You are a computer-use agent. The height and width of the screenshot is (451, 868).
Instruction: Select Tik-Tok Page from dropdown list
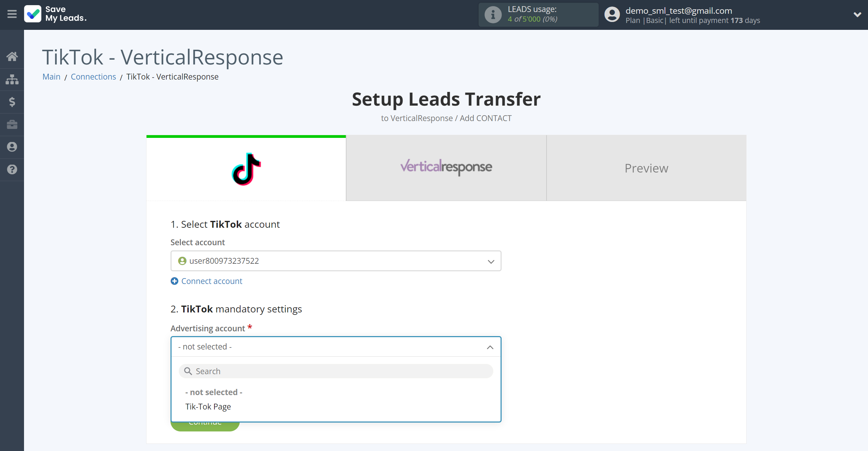(x=208, y=406)
